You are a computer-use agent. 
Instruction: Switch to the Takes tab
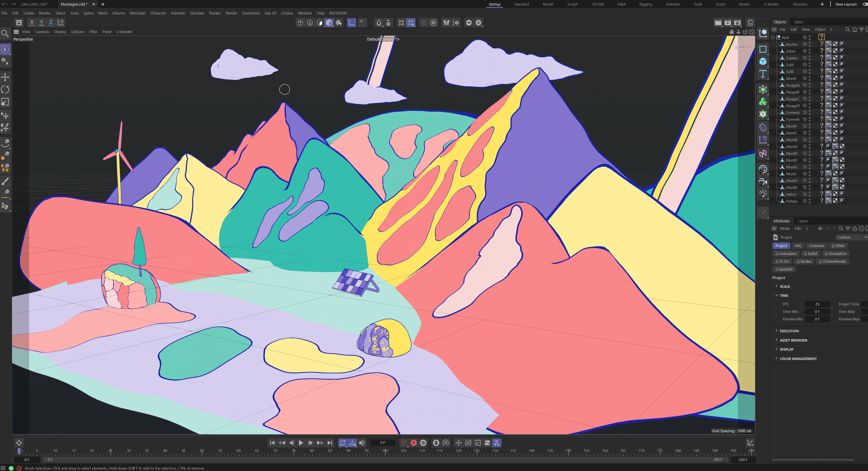point(799,22)
